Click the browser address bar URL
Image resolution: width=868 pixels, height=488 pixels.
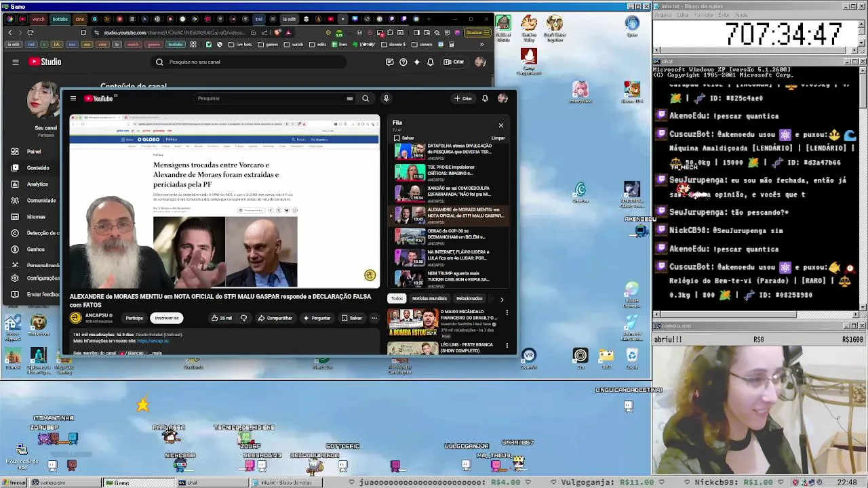coord(174,33)
